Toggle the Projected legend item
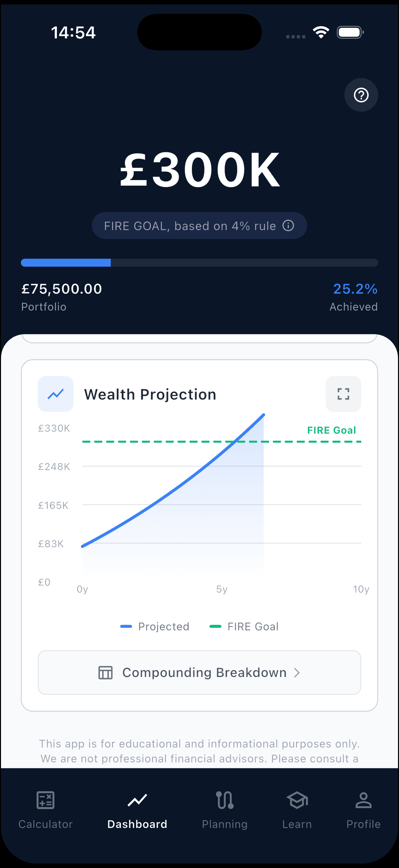This screenshot has height=868, width=399. click(155, 626)
